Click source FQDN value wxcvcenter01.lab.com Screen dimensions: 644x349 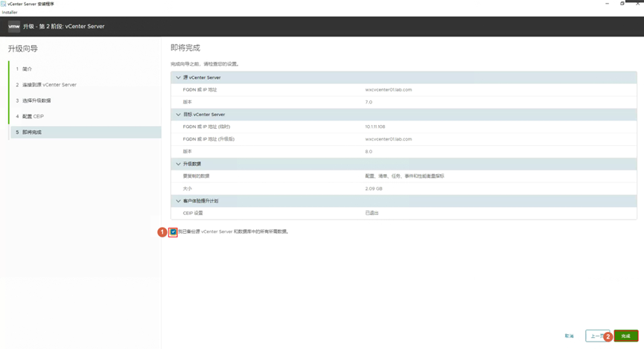pyautogui.click(x=389, y=89)
